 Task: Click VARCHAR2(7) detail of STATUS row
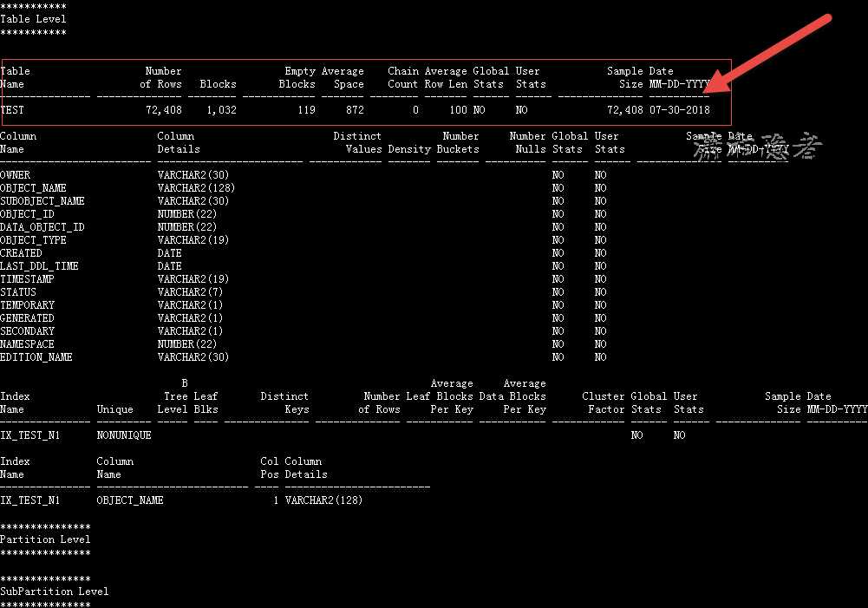pyautogui.click(x=190, y=292)
